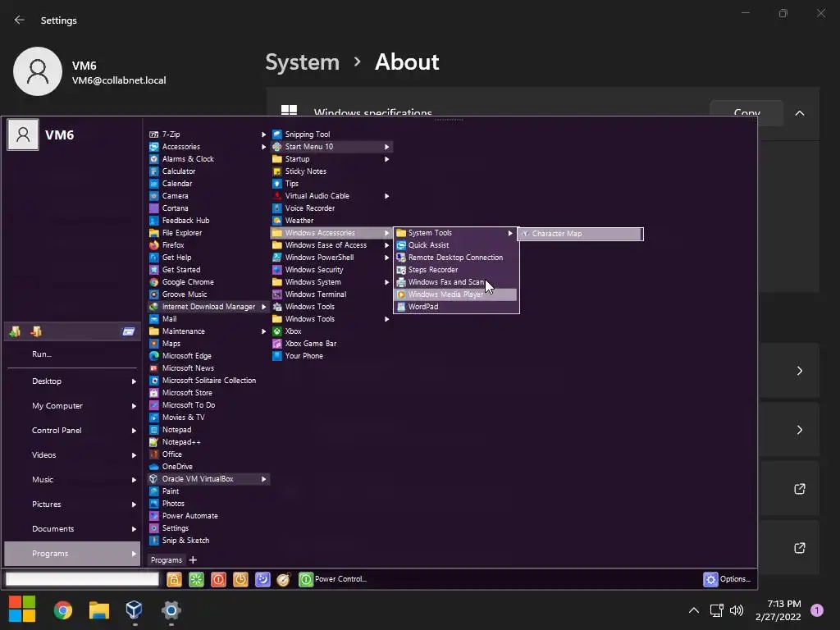840x630 pixels.
Task: Click the Google Chrome icon in Programs list
Action: tap(153, 282)
